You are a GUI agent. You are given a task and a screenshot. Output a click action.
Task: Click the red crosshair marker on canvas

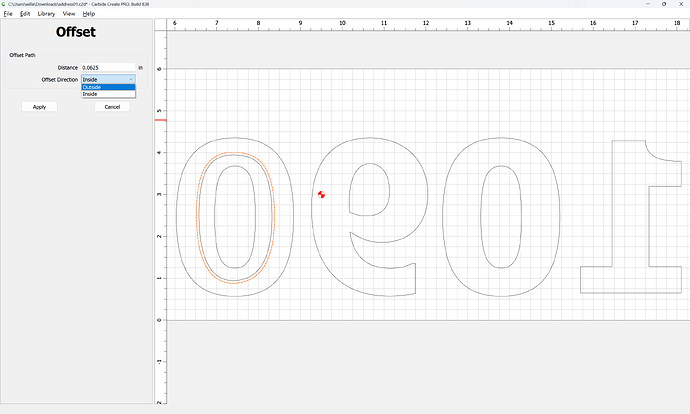pyautogui.click(x=321, y=194)
